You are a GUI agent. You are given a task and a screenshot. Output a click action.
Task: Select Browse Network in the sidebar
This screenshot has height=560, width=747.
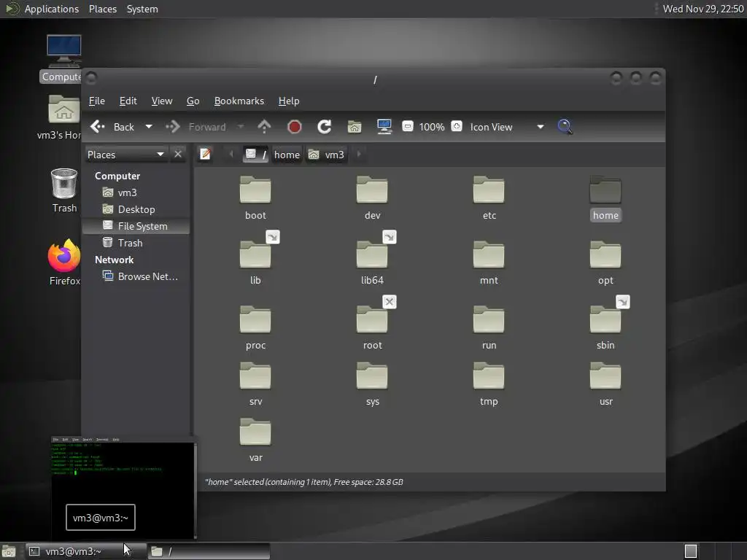[x=136, y=276]
